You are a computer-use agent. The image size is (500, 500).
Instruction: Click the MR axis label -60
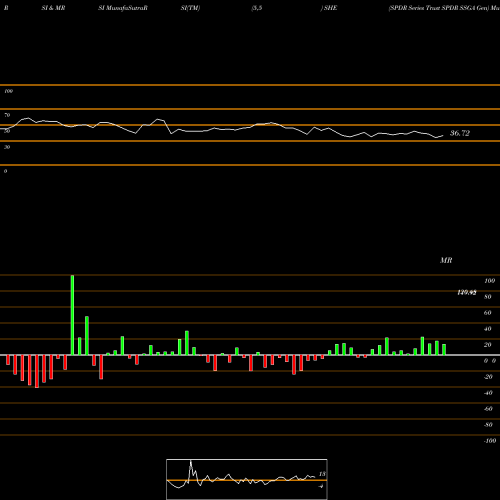tap(488, 409)
